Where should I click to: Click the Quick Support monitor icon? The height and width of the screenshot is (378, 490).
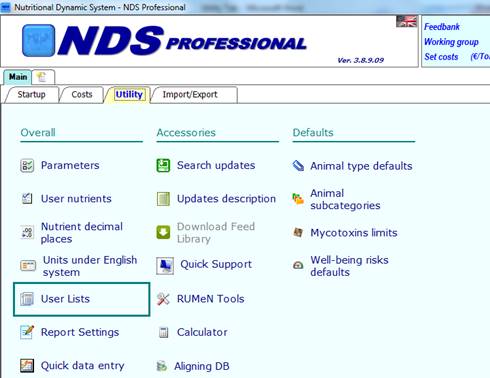coord(165,265)
